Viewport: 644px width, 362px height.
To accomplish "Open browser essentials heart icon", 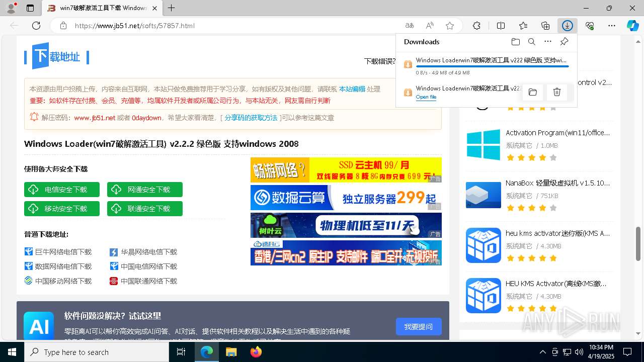I will pos(590,26).
